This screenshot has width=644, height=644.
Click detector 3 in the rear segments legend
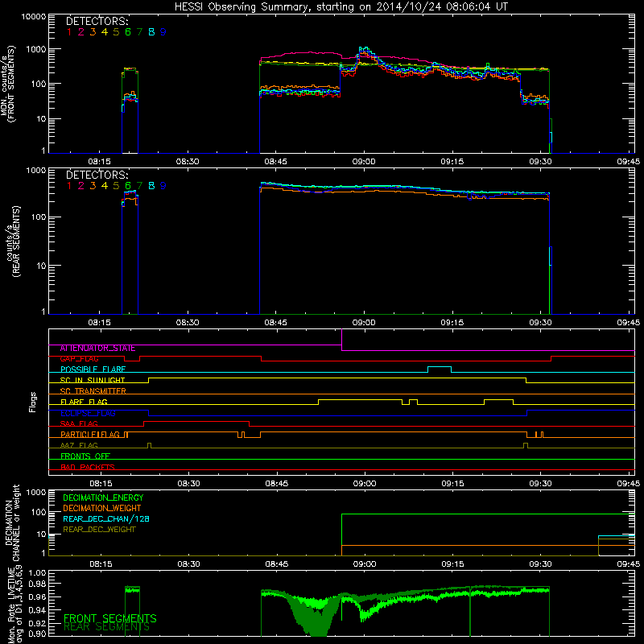[93, 186]
